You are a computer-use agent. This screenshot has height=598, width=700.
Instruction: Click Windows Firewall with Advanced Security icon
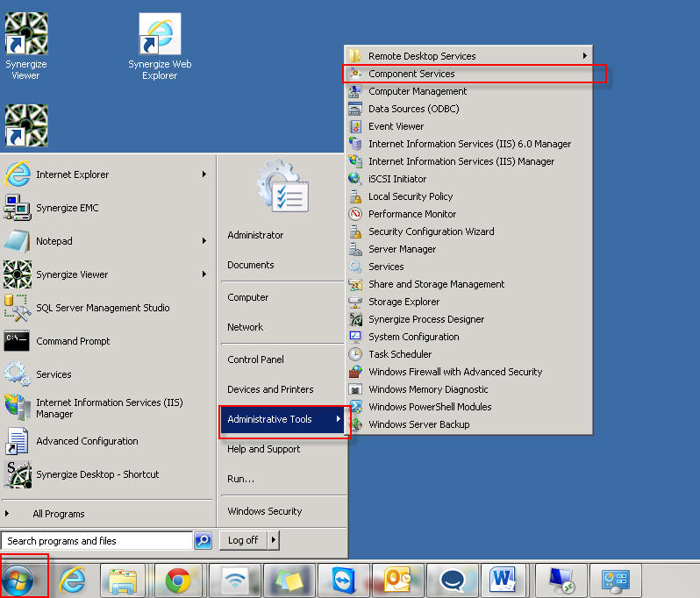[355, 371]
